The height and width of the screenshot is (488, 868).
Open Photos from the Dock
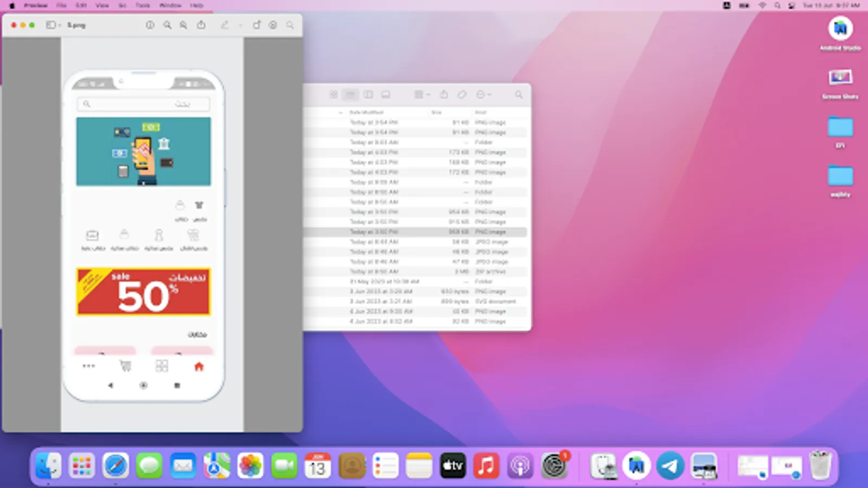pyautogui.click(x=250, y=466)
